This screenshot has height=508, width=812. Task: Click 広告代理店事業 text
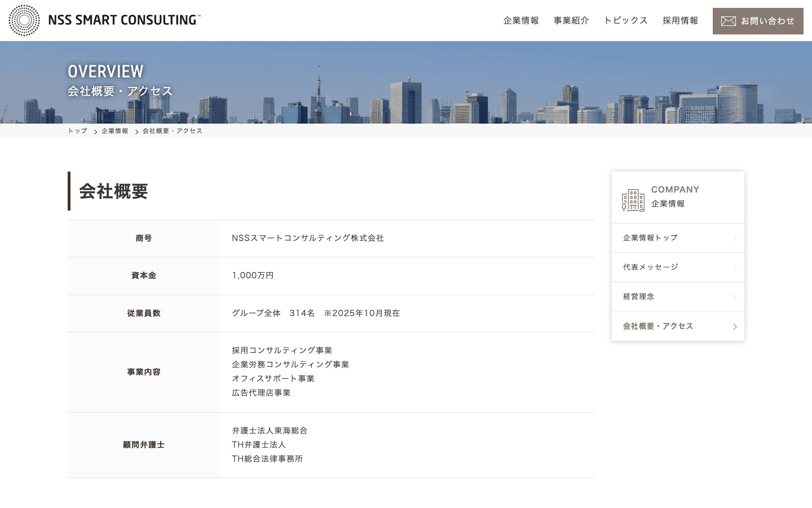(261, 393)
